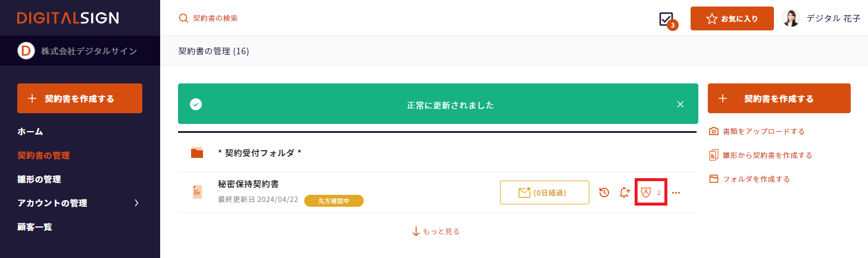Image resolution: width=868 pixels, height=258 pixels.
Task: Open the three-dots more options menu
Action: pyautogui.click(x=676, y=192)
